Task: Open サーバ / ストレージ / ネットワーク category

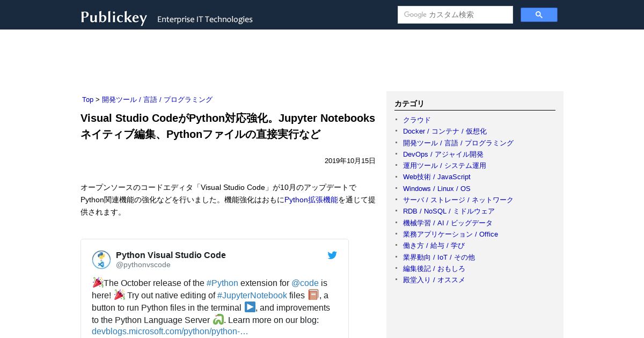Action: click(x=458, y=200)
